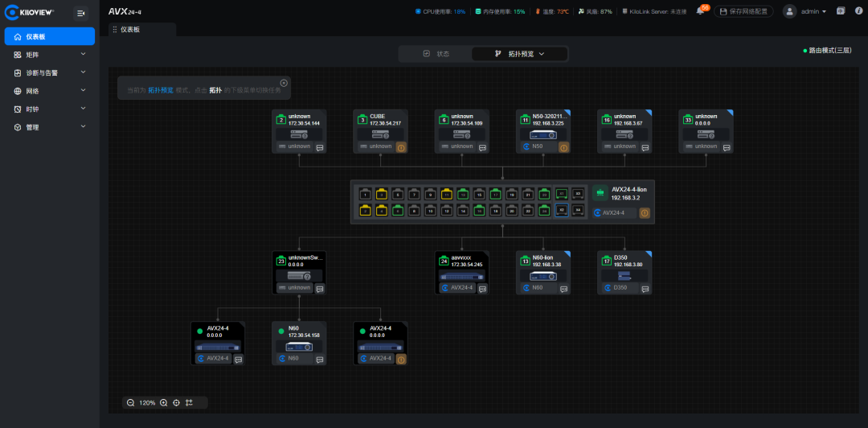Open message icon on aavvxxx card
The width and height of the screenshot is (868, 428).
[x=483, y=288]
